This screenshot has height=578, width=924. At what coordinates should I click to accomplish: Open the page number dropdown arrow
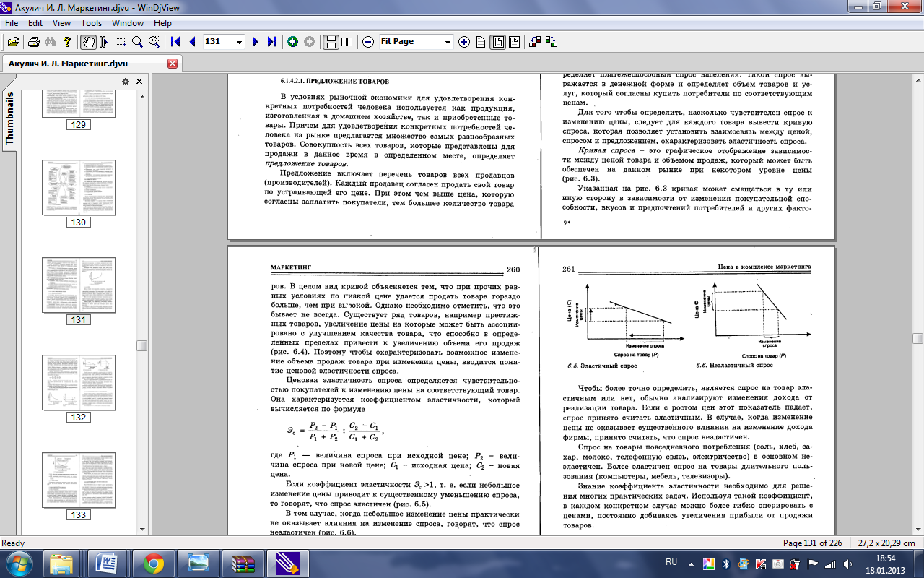pyautogui.click(x=240, y=42)
